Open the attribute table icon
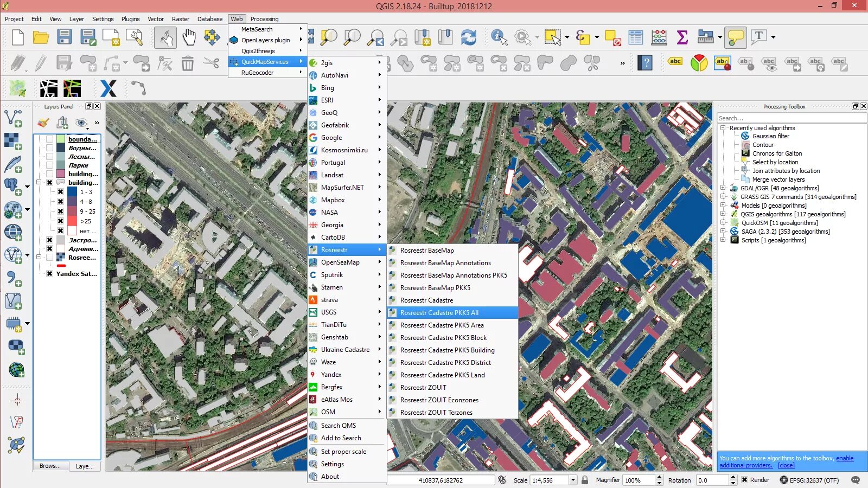The width and height of the screenshot is (868, 488). [x=635, y=37]
